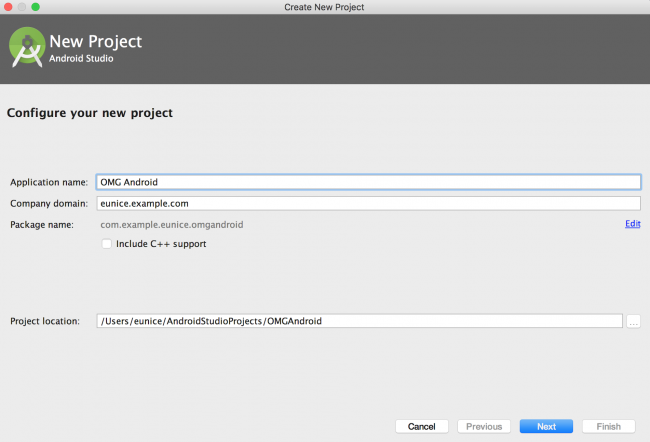
Task: Click the Finish button
Action: click(x=609, y=426)
